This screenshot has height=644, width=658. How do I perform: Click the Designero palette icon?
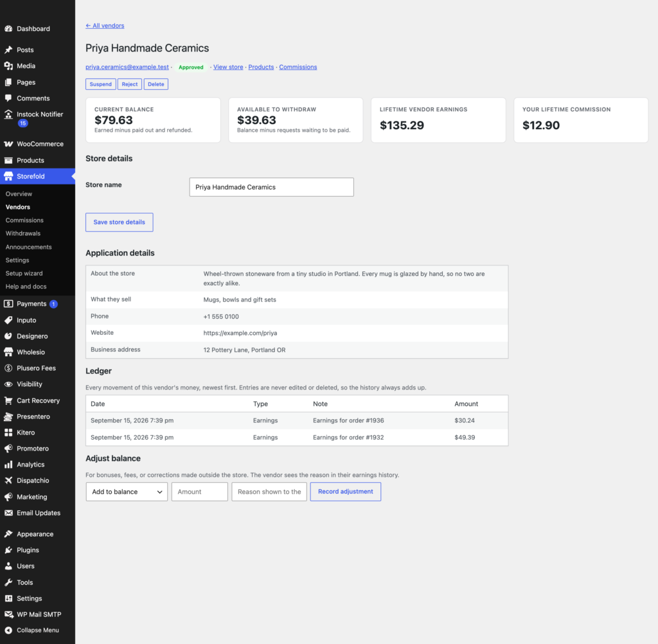point(8,336)
